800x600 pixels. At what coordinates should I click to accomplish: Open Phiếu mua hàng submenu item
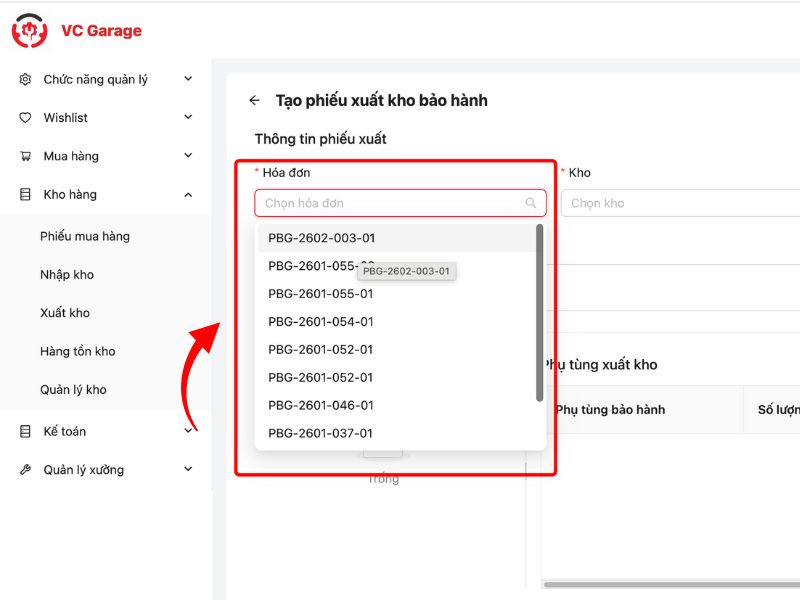(85, 236)
